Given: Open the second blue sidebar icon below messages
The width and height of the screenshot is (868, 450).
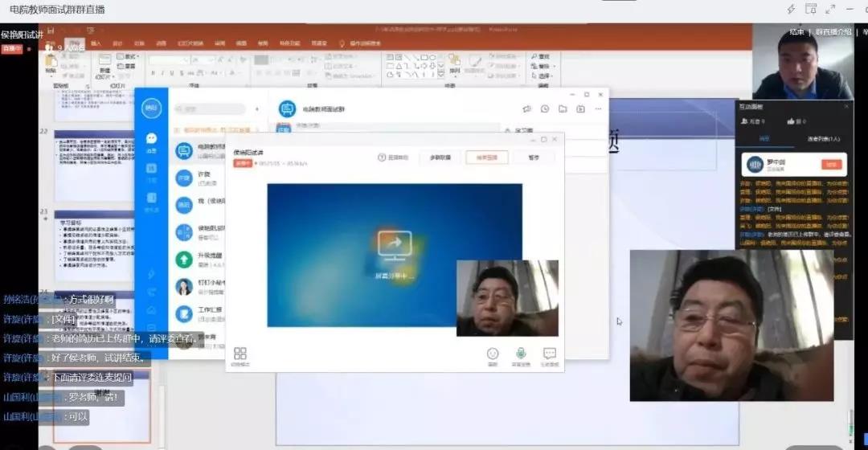Looking at the screenshot, I should pyautogui.click(x=151, y=168).
